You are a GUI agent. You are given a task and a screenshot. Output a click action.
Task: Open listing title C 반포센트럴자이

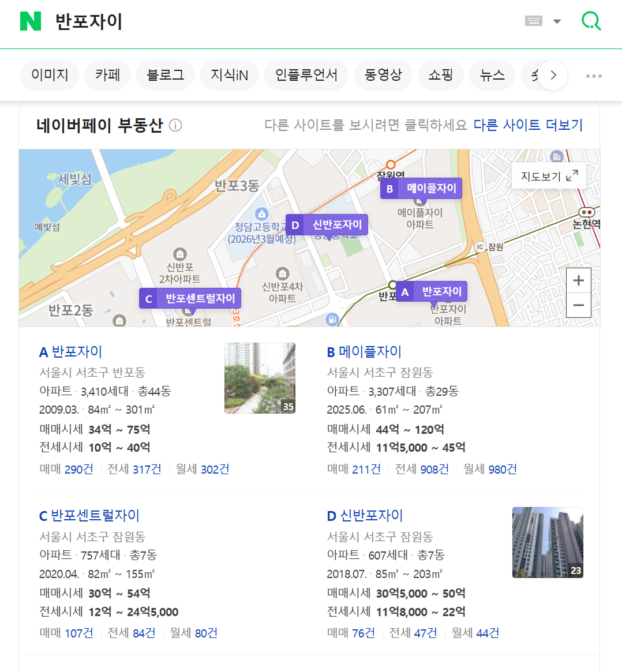click(x=89, y=516)
